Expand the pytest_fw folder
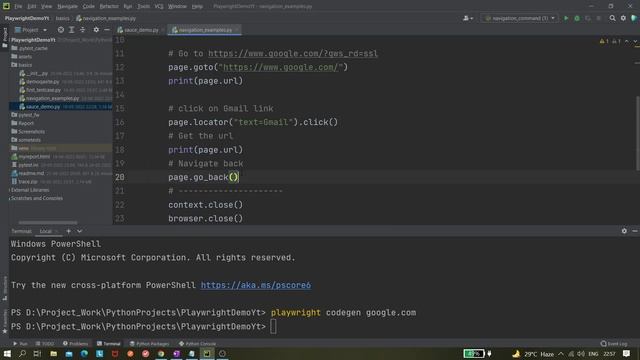Image resolution: width=640 pixels, height=360 pixels. click(x=29, y=115)
